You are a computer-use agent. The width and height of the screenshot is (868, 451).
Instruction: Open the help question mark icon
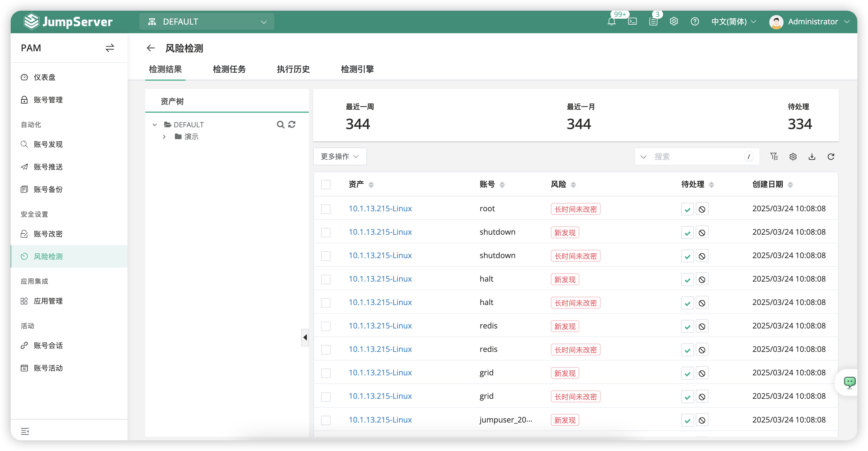[695, 22]
